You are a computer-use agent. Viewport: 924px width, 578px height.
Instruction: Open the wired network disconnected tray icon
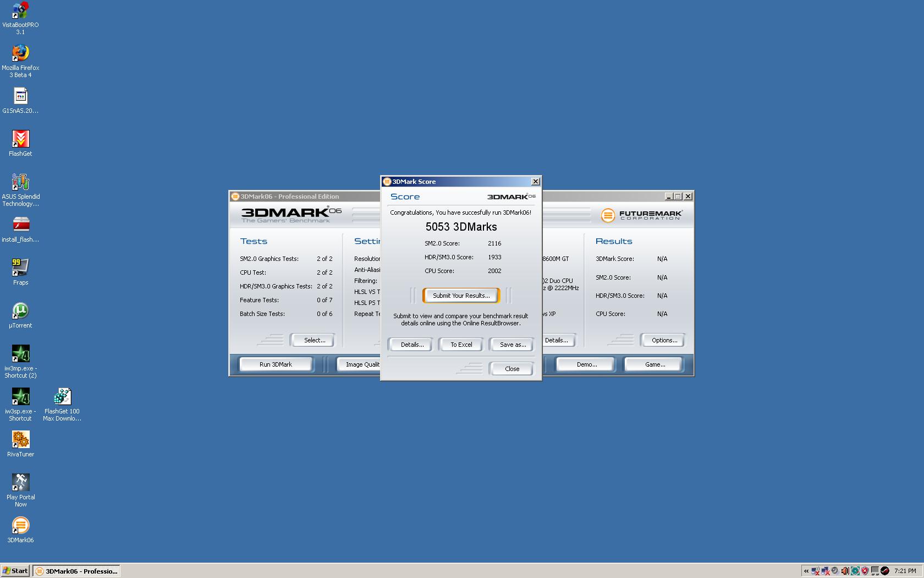click(x=825, y=571)
